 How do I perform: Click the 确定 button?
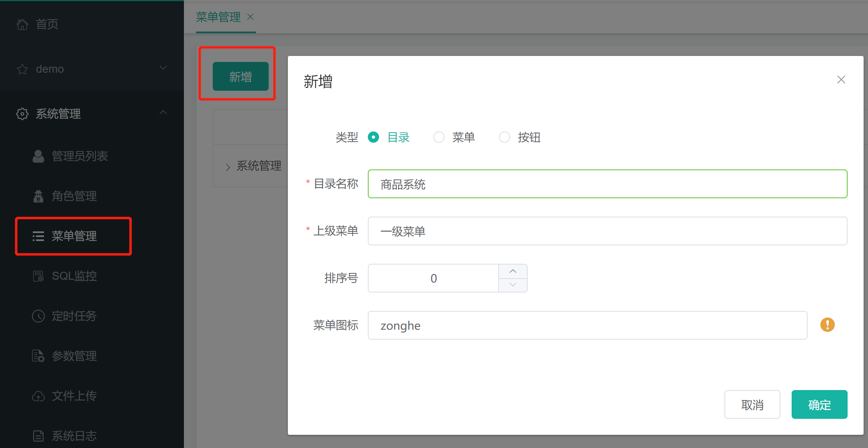pyautogui.click(x=820, y=404)
